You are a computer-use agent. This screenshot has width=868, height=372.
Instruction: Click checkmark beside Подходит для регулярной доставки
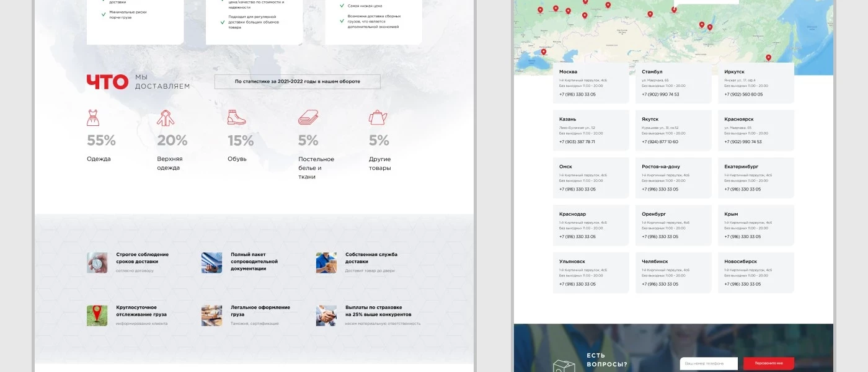[223, 22]
